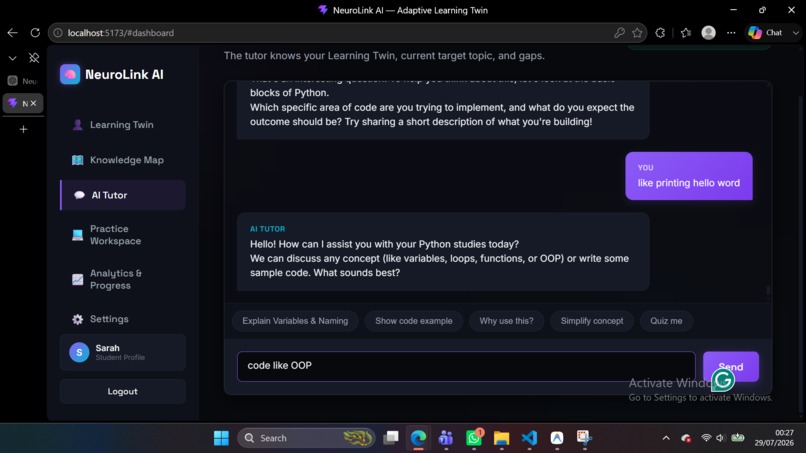Open WhatsApp from the taskbar
This screenshot has height=453, width=806.
pos(474,438)
